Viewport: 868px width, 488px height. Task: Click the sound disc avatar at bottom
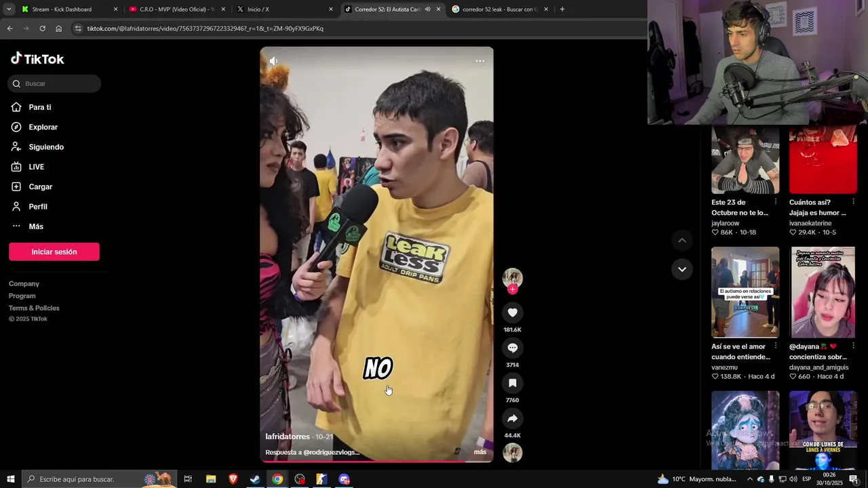[513, 453]
